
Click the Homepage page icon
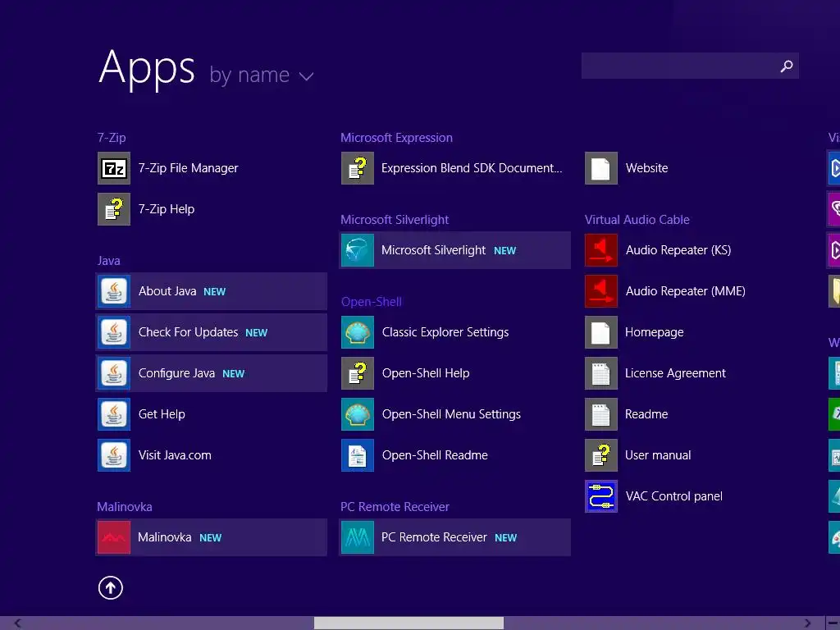click(601, 332)
